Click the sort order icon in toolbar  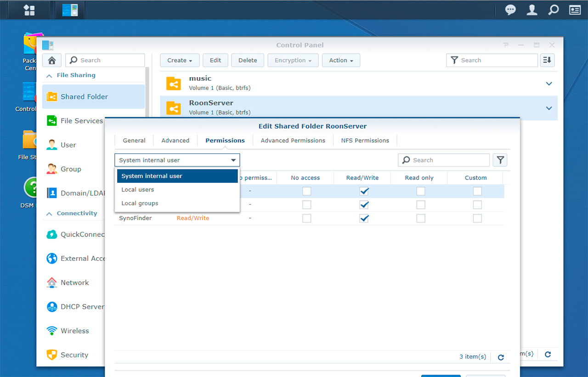pos(547,60)
